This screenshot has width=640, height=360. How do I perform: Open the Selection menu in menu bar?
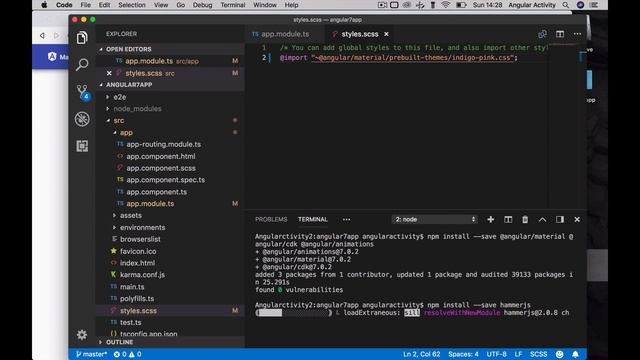point(132,5)
